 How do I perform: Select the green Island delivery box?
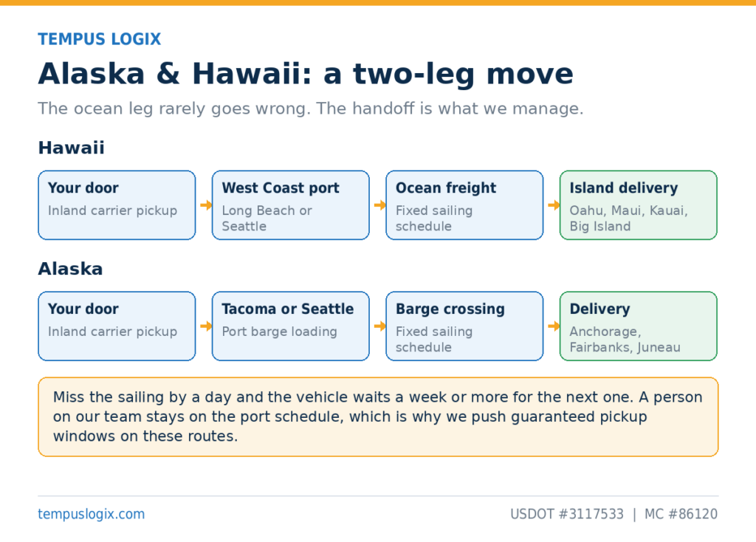(639, 205)
